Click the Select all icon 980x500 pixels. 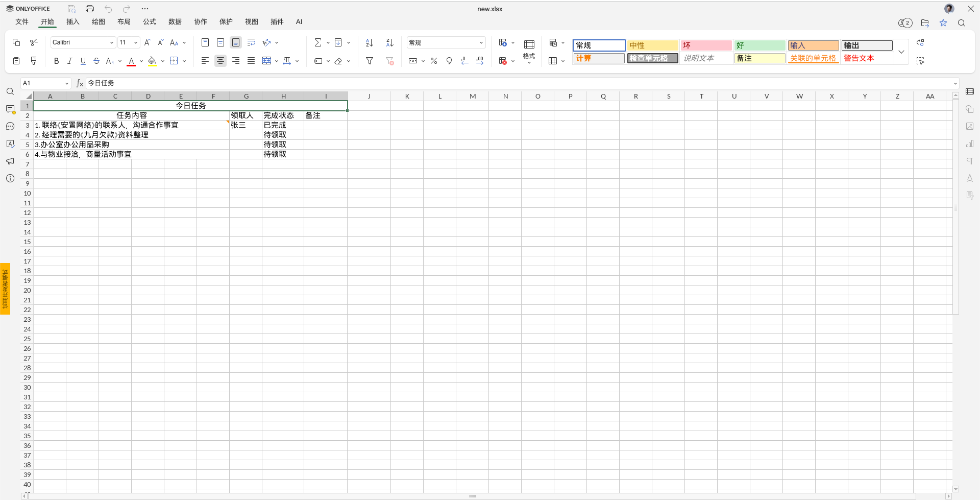[x=920, y=61]
